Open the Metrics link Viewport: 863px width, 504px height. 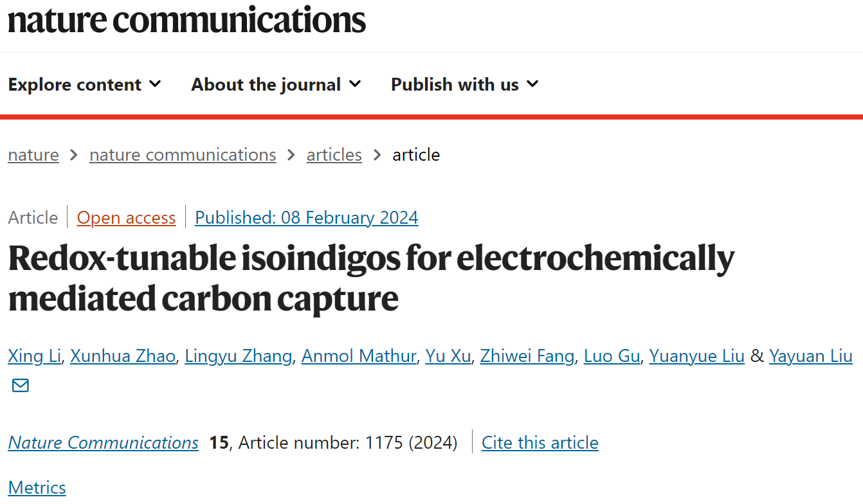37,487
